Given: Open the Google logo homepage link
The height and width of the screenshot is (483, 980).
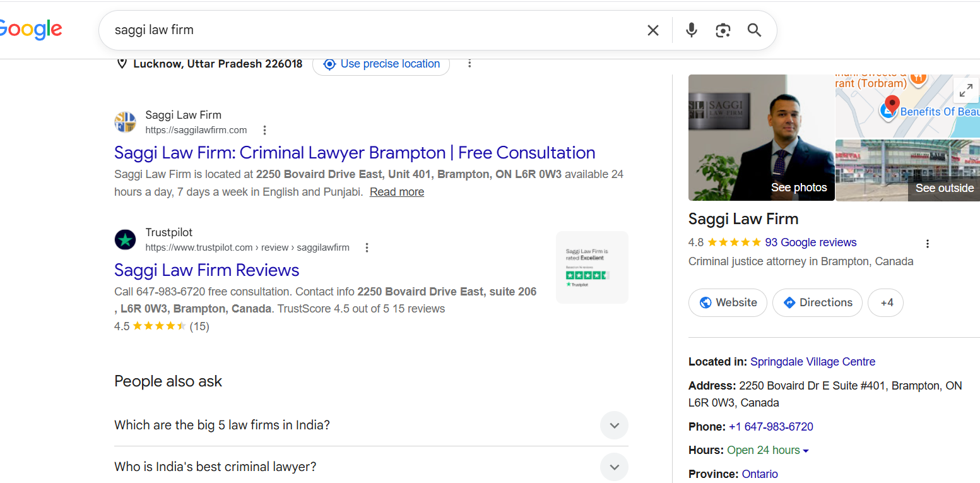Looking at the screenshot, I should pyautogui.click(x=30, y=30).
